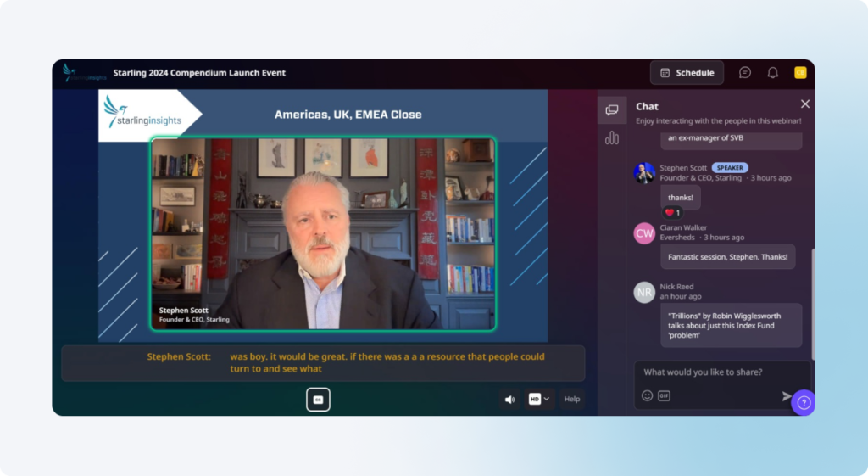
Task: Mute the webinar audio speaker icon
Action: (x=509, y=399)
